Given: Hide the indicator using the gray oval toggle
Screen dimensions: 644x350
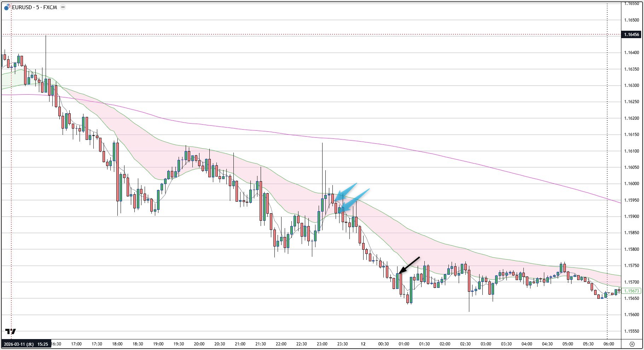Looking at the screenshot, I should point(63,7).
